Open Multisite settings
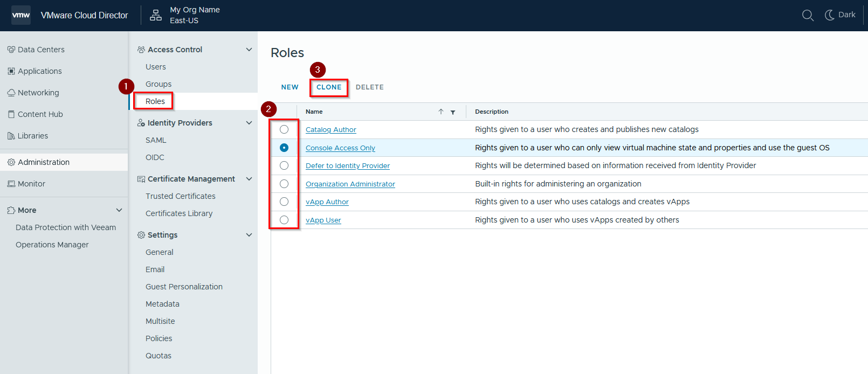This screenshot has width=868, height=374. tap(160, 321)
